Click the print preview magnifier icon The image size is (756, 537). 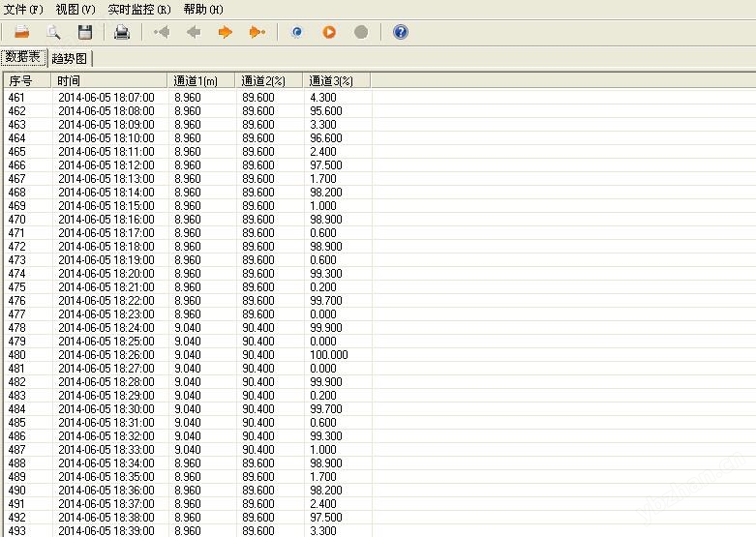53,32
